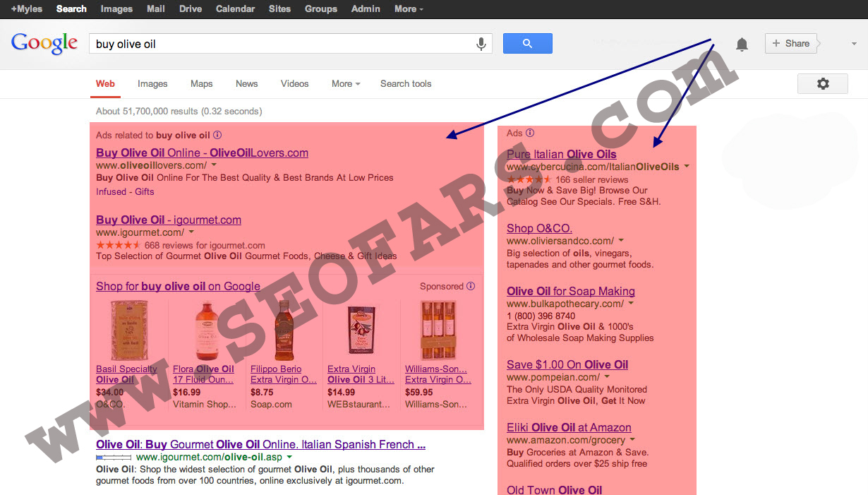Click '166 seller reviews' rating text

pyautogui.click(x=592, y=179)
